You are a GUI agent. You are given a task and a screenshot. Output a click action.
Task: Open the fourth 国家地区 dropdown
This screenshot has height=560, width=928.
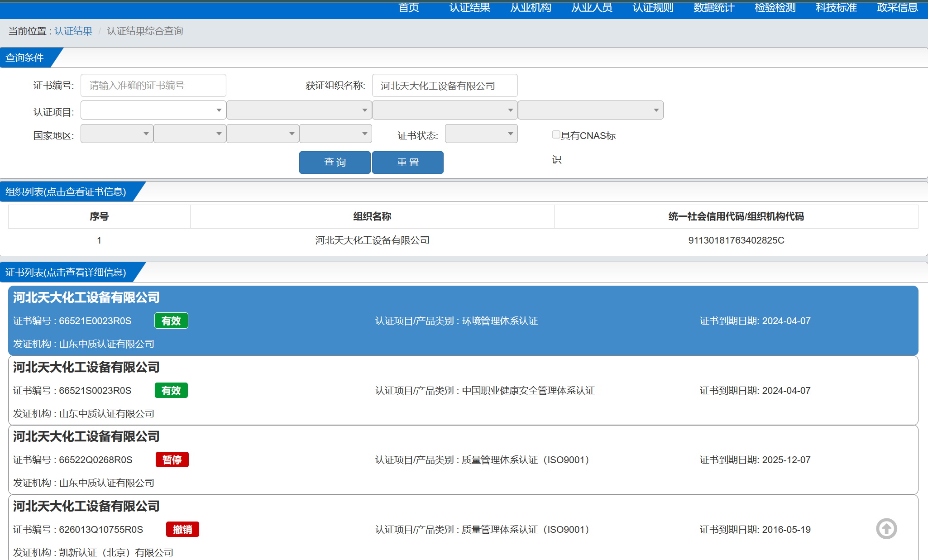click(x=335, y=134)
